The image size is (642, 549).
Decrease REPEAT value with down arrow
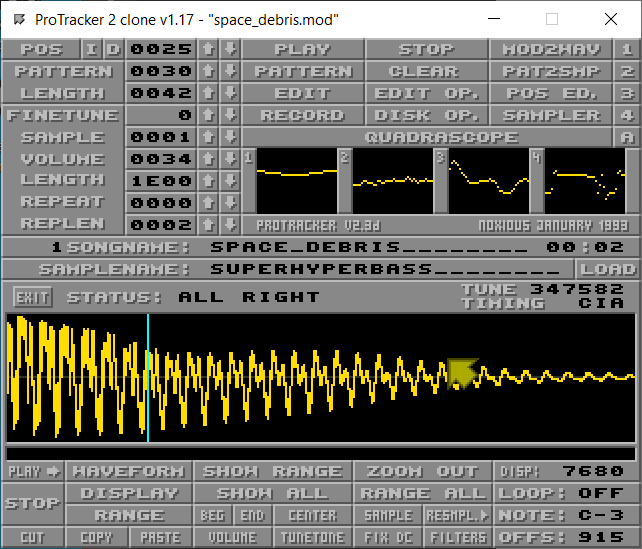coord(231,203)
